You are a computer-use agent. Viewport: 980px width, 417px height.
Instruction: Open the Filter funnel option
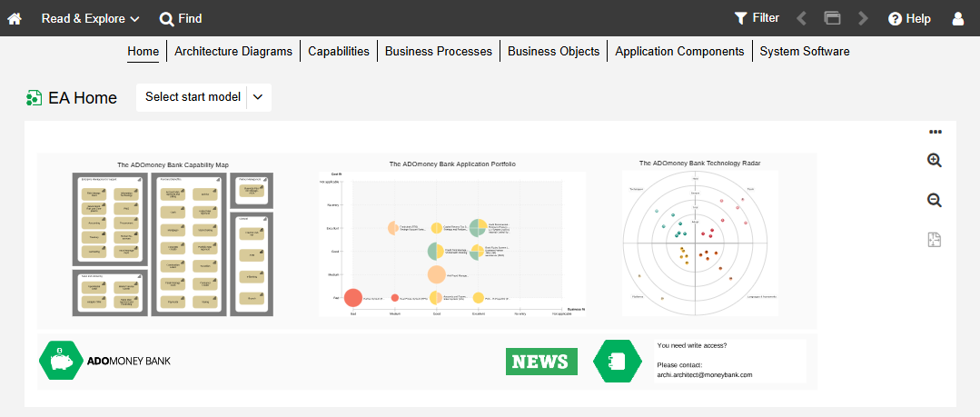tap(756, 18)
